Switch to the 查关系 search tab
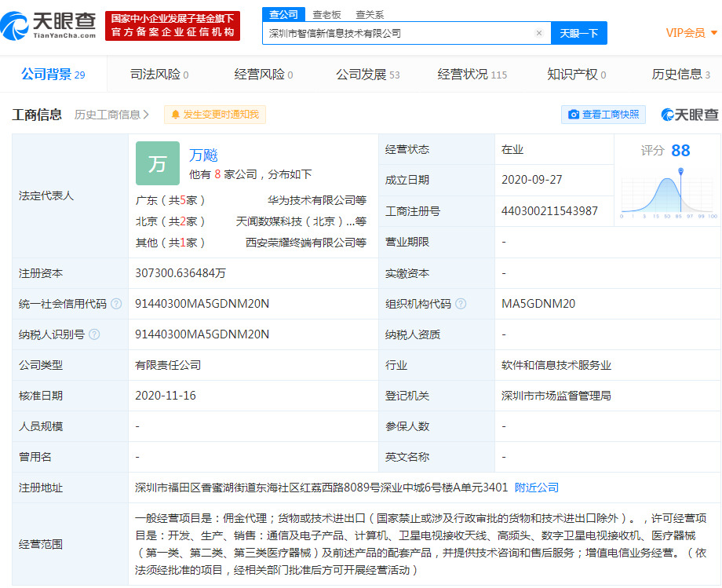 tap(370, 15)
